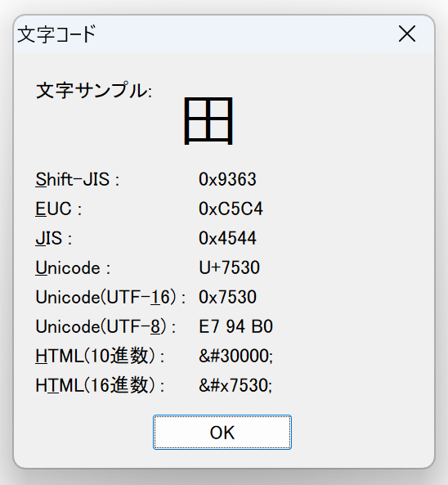Image resolution: width=448 pixels, height=485 pixels.
Task: Click the Shift-JIS label
Action: pyautogui.click(x=78, y=179)
